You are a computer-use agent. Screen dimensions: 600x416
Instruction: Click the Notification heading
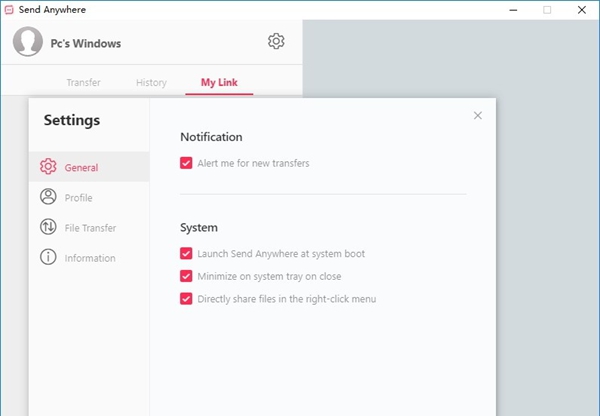211,137
